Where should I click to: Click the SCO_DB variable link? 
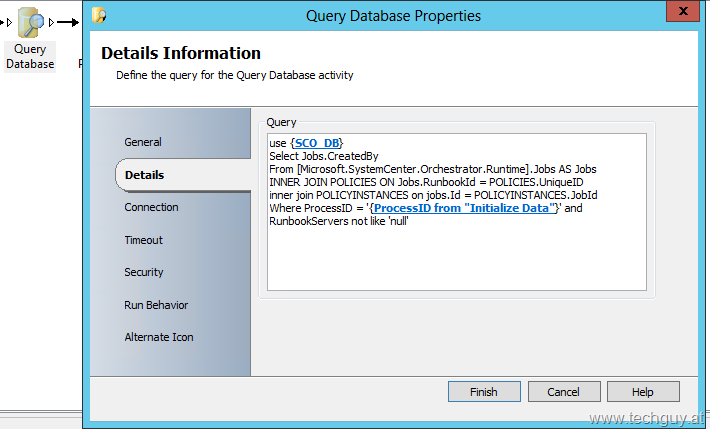coord(317,143)
